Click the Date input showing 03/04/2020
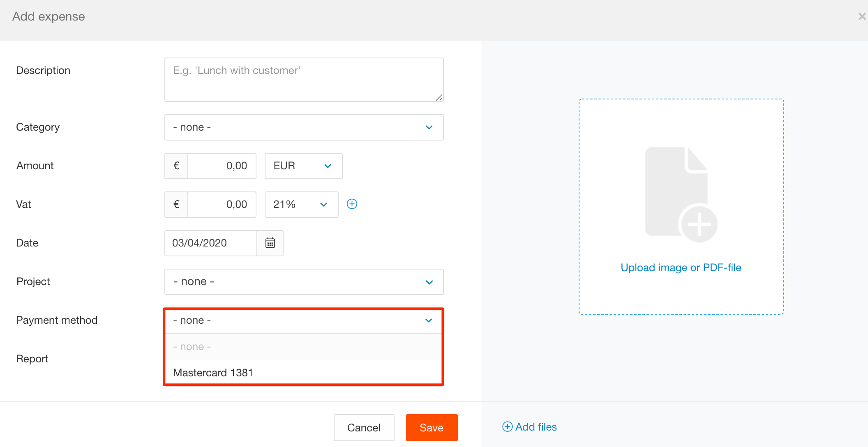Image resolution: width=868 pixels, height=447 pixels. [x=210, y=243]
